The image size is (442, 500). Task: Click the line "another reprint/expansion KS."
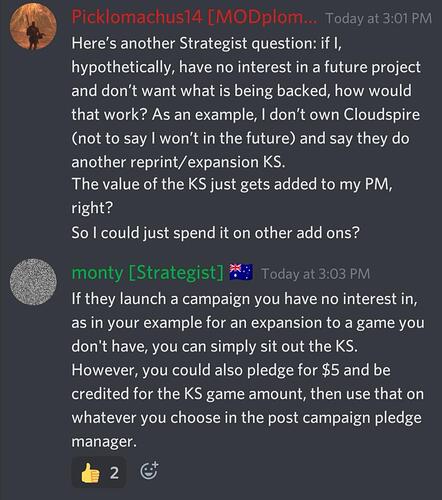(x=178, y=162)
